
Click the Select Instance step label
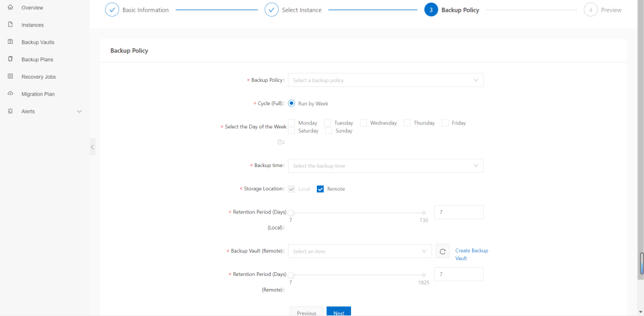301,10
